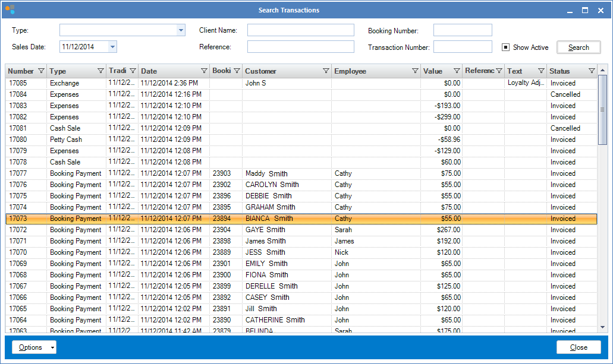This screenshot has height=364, width=613.
Task: Open the Text column filter funnel
Action: (541, 71)
